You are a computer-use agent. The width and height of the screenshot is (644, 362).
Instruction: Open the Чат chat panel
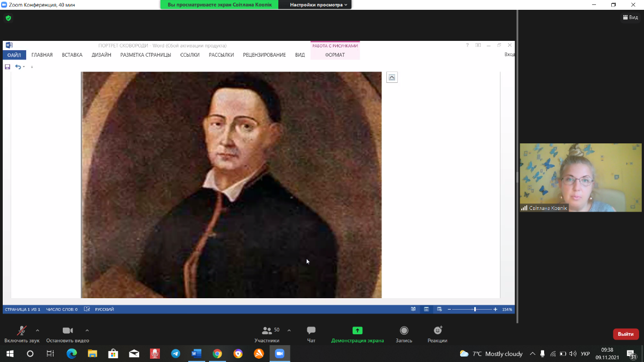click(x=311, y=334)
